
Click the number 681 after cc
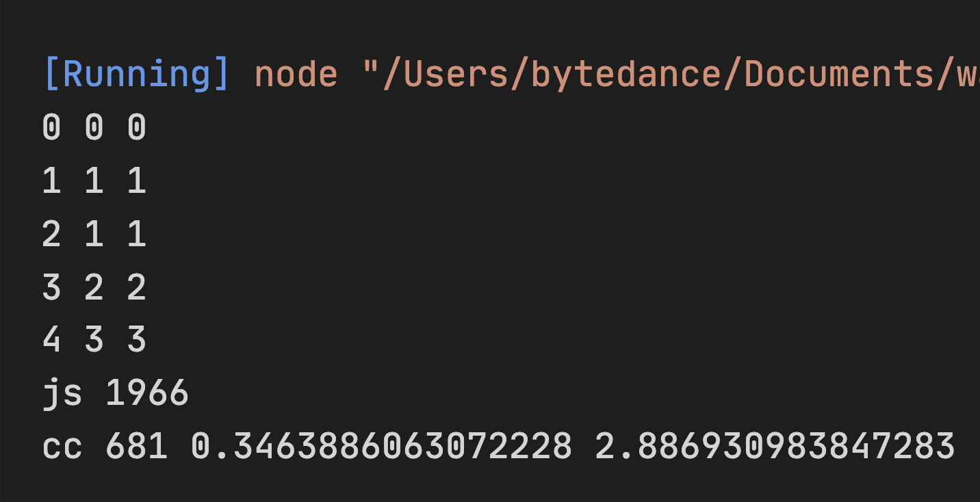click(137, 447)
